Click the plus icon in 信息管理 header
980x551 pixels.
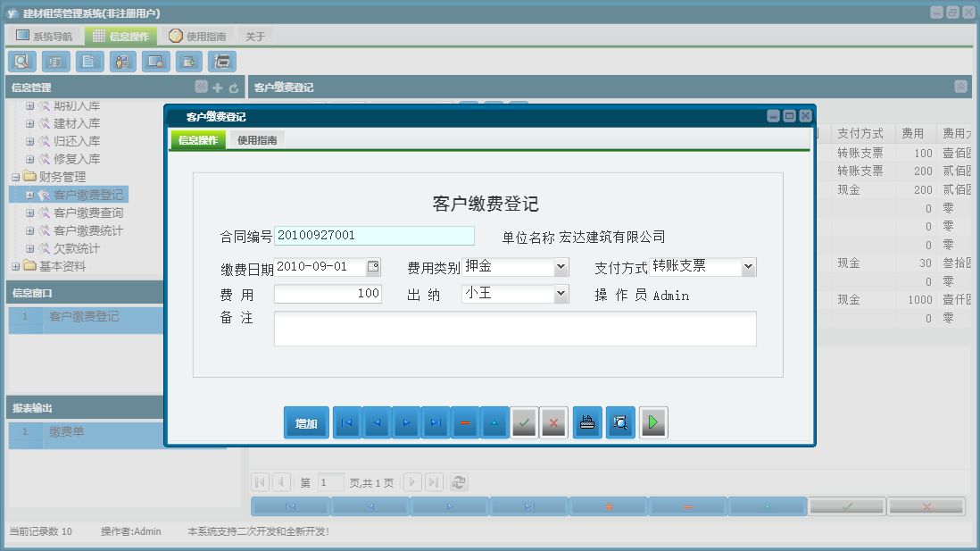point(218,88)
